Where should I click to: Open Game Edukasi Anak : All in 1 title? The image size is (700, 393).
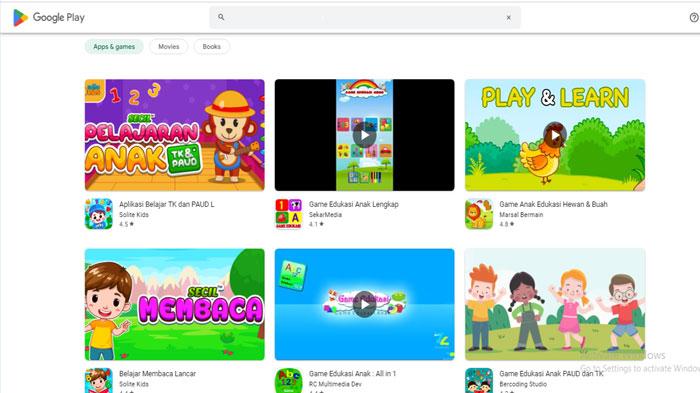click(352, 373)
